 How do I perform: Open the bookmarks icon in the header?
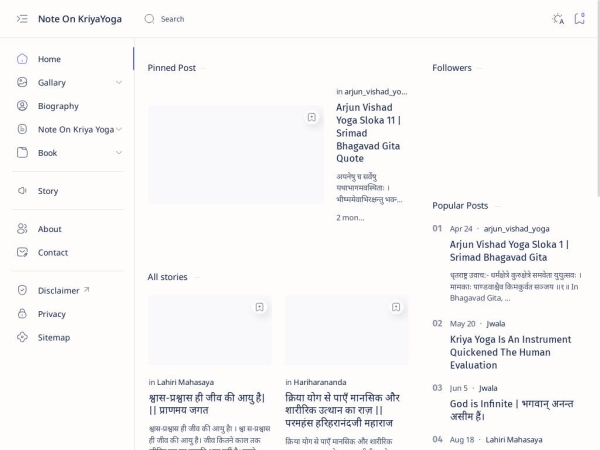tap(579, 19)
